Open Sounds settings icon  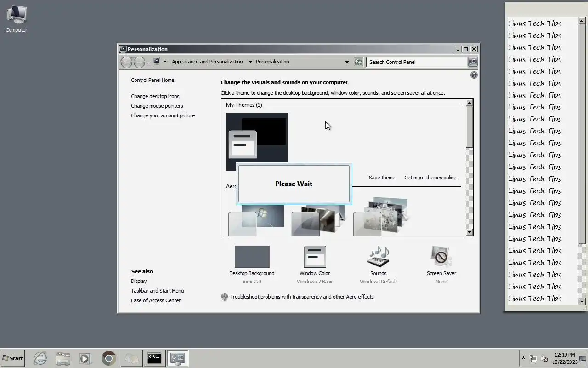[379, 257]
